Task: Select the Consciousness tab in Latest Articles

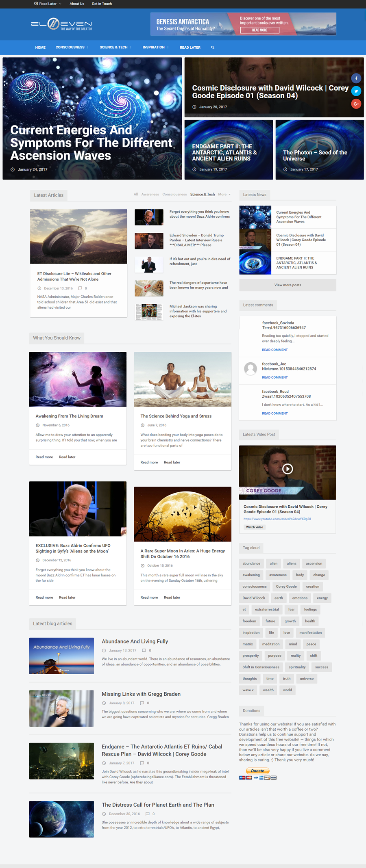Action: [174, 195]
